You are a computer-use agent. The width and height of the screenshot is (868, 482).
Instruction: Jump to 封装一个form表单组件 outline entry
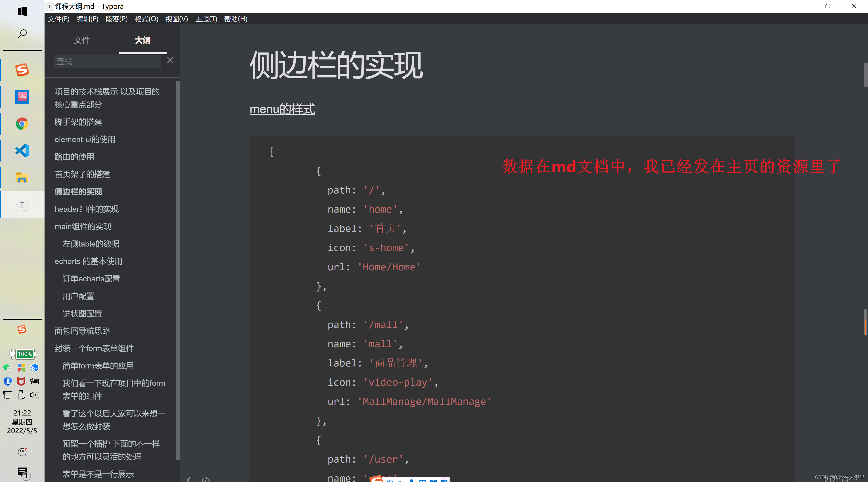coord(94,348)
